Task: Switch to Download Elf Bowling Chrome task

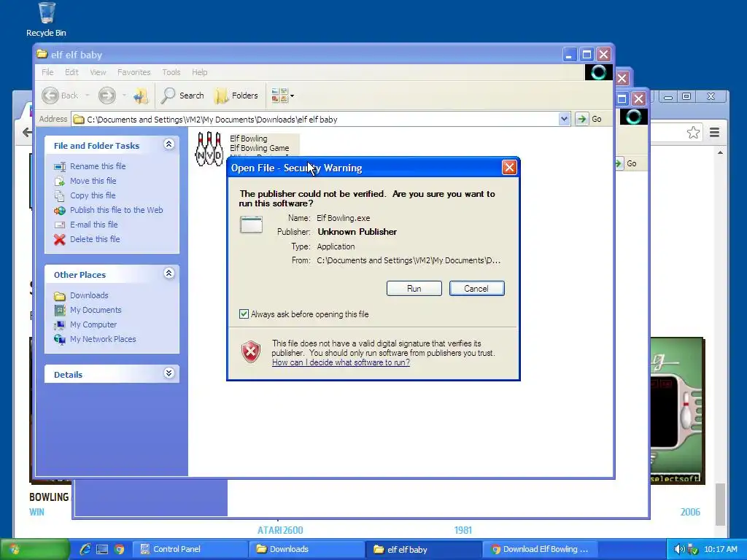Action: pos(541,550)
